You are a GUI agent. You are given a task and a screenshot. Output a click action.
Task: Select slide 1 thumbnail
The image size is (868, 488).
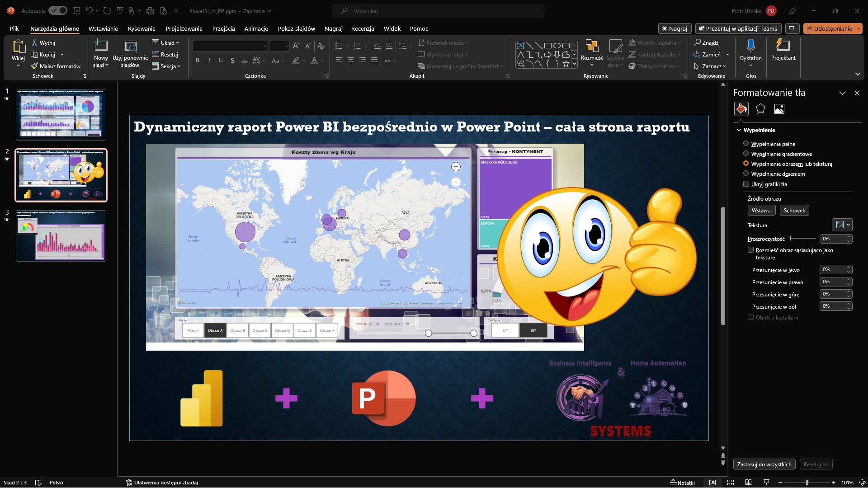pos(61,114)
